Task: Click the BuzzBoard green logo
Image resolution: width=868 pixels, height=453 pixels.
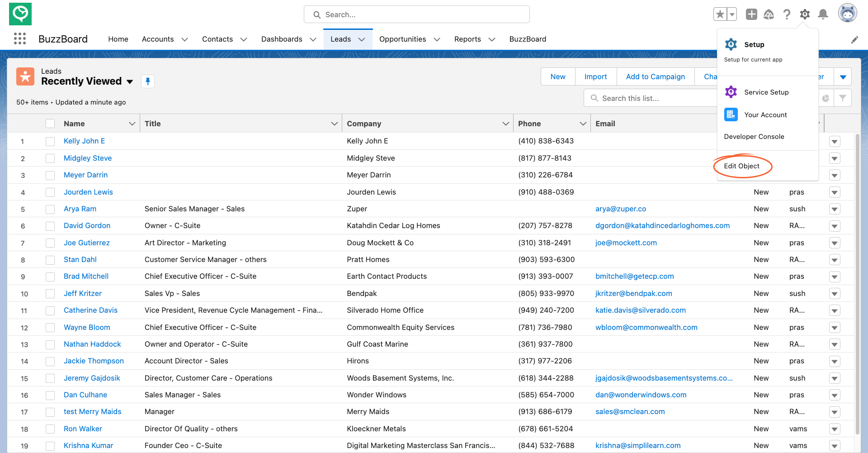Action: click(20, 14)
